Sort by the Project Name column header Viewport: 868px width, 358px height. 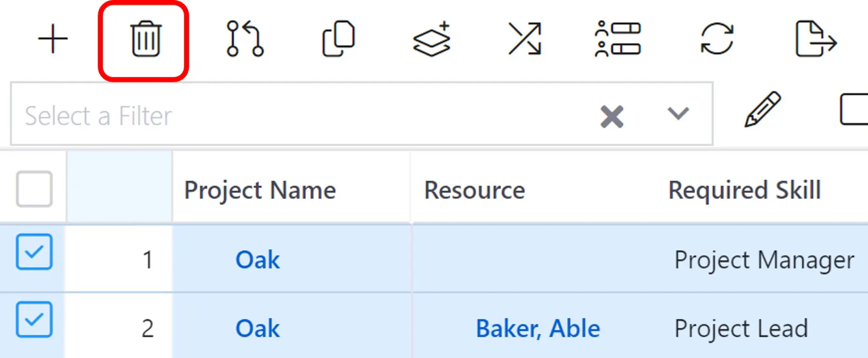click(x=260, y=190)
